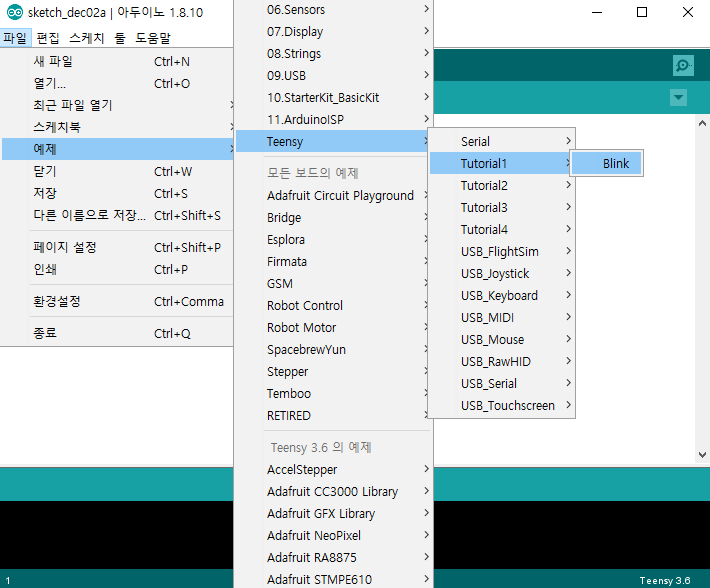Open the Stepper examples submenu
Screen dimensions: 710x588
[333, 371]
